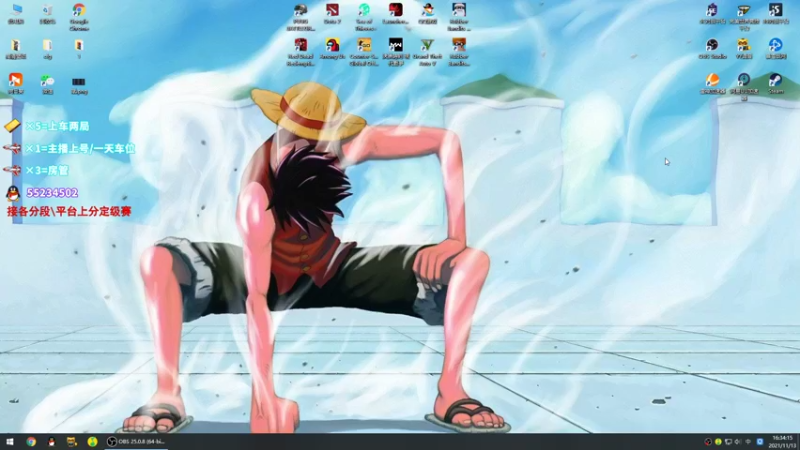Launch the Santa Rubber Bandits shortcut
The height and width of the screenshot is (450, 800).
(459, 17)
